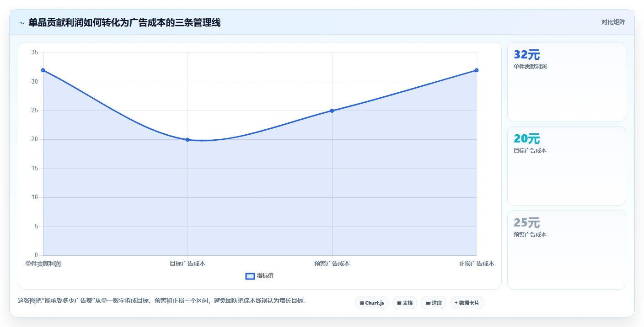644x327 pixels.
Task: Click the card caption 预警广告成本 under 25元
Action: pos(530,235)
